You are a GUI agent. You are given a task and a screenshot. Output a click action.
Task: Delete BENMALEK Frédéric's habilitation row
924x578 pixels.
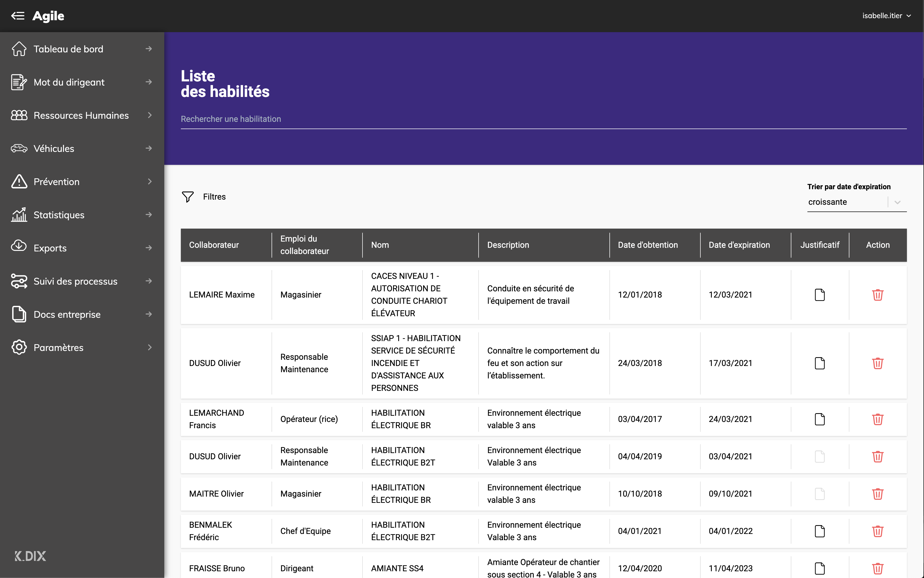pyautogui.click(x=878, y=531)
